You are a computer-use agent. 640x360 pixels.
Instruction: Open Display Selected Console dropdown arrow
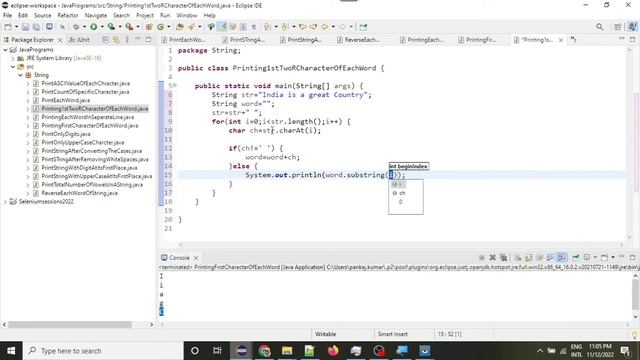[595, 258]
